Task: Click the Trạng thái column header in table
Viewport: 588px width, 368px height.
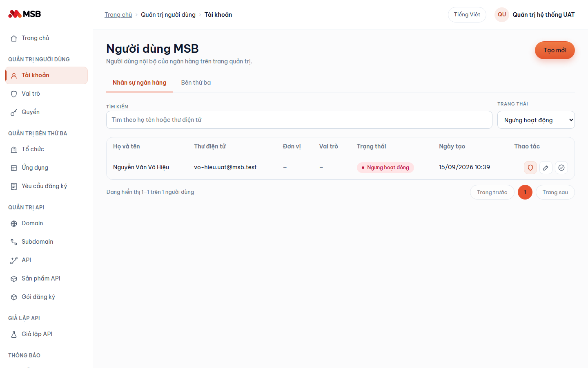Action: point(372,146)
